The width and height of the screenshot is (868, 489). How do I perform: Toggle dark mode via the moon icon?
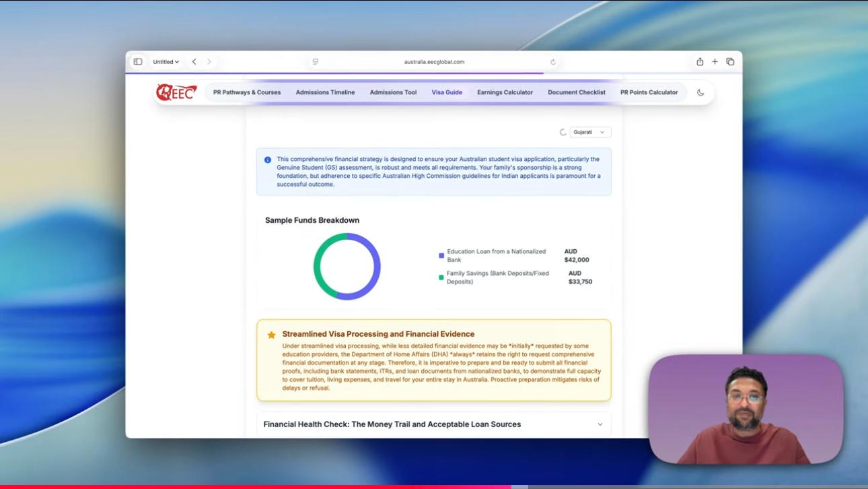pyautogui.click(x=700, y=92)
